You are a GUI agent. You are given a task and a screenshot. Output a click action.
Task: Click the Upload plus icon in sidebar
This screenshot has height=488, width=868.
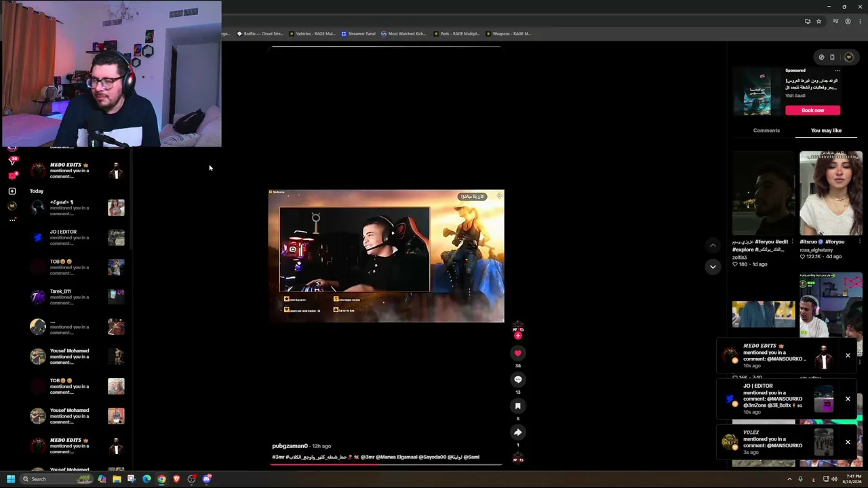pos(12,191)
